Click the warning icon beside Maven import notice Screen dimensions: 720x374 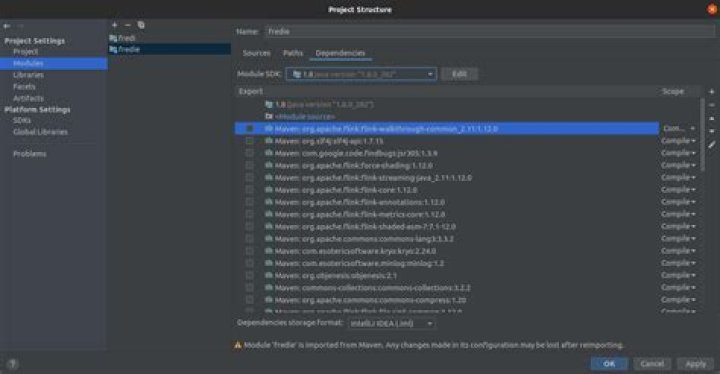238,345
